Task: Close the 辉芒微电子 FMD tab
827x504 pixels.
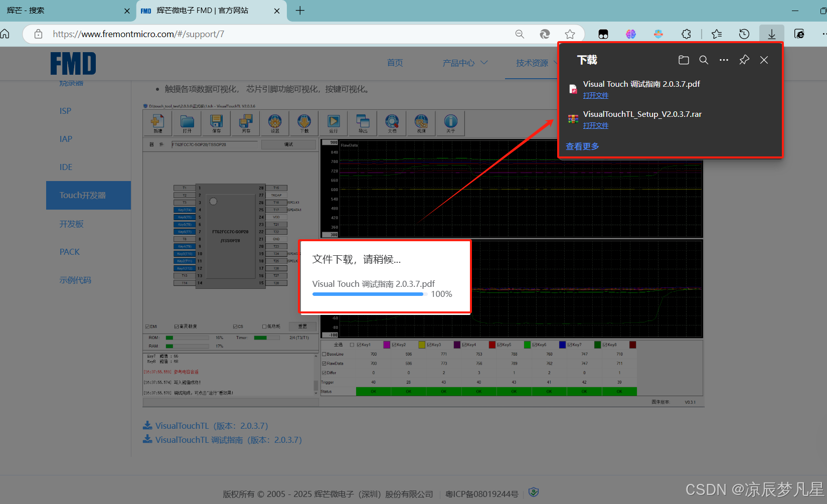Action: point(277,11)
